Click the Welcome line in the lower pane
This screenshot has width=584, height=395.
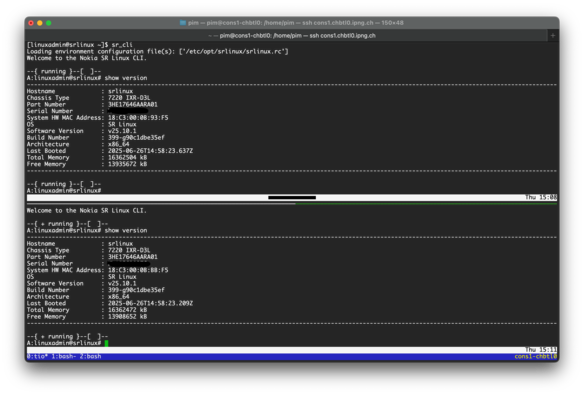pos(86,210)
